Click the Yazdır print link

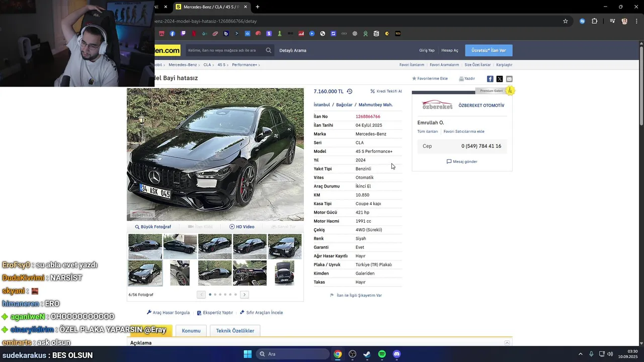coord(467,78)
